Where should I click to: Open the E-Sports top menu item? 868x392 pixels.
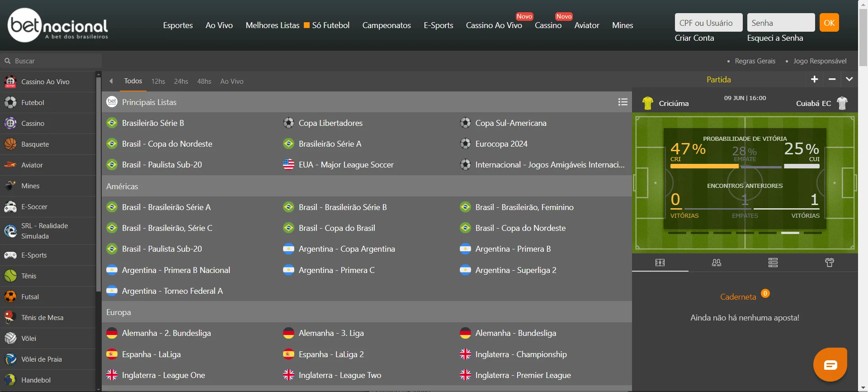pyautogui.click(x=439, y=25)
